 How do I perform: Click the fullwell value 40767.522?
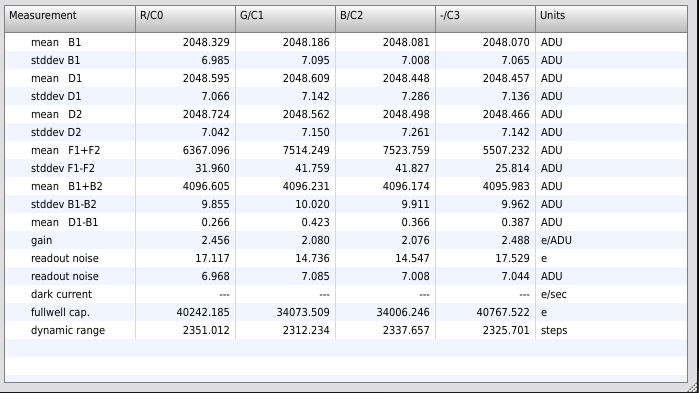[x=503, y=312]
